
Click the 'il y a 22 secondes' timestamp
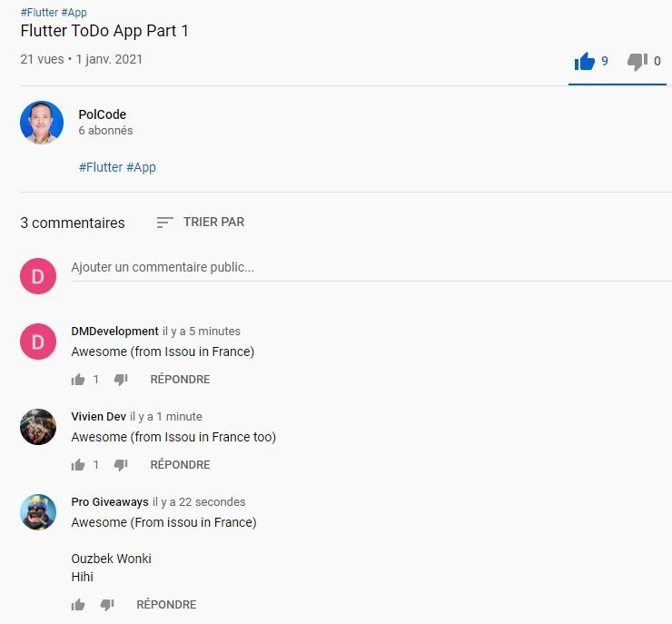tap(199, 502)
